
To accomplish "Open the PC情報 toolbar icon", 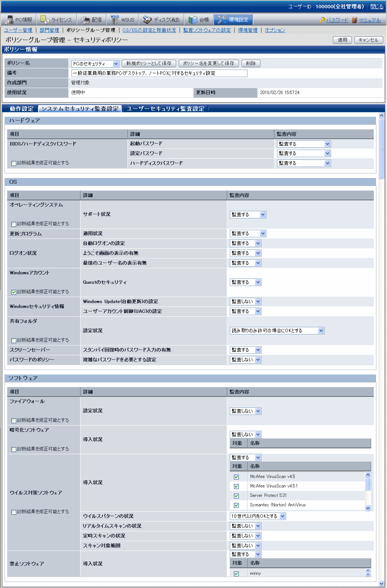I will tap(9, 20).
